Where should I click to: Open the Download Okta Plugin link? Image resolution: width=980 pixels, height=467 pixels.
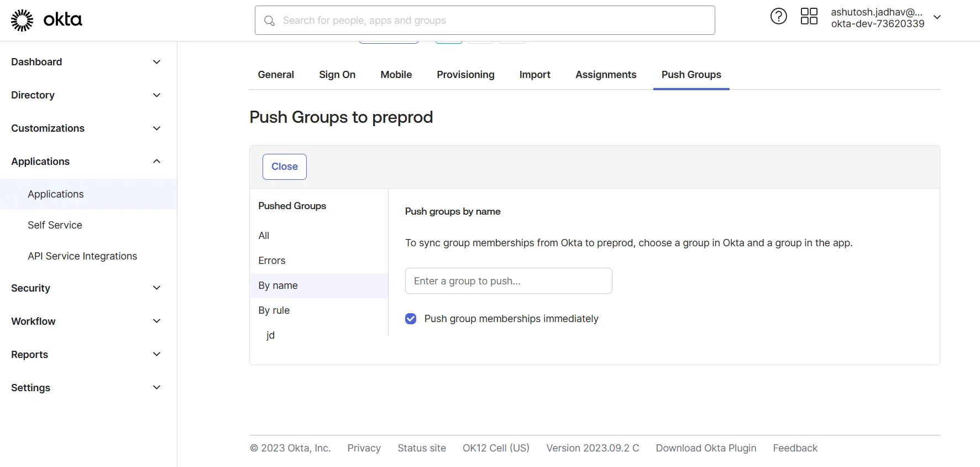click(706, 448)
